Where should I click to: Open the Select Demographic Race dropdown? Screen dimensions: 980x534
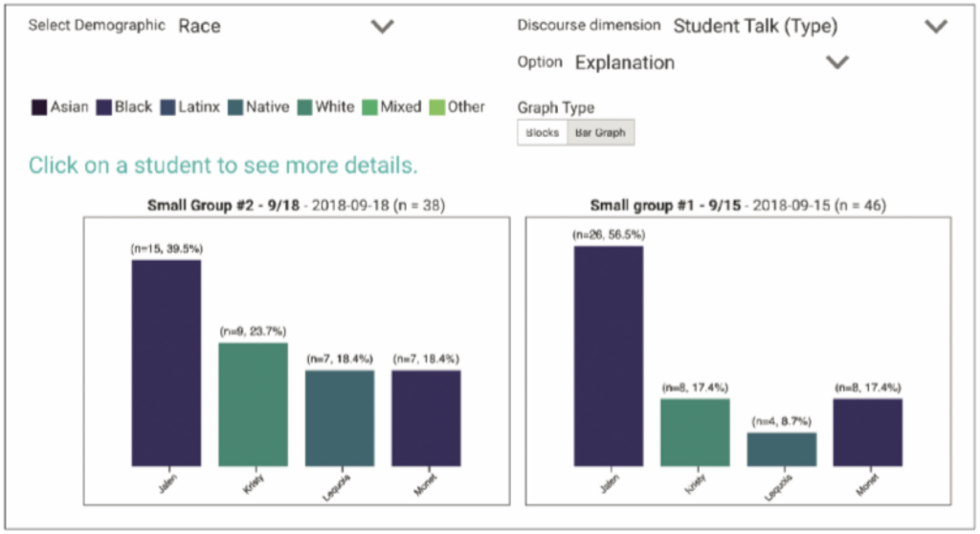pyautogui.click(x=382, y=27)
